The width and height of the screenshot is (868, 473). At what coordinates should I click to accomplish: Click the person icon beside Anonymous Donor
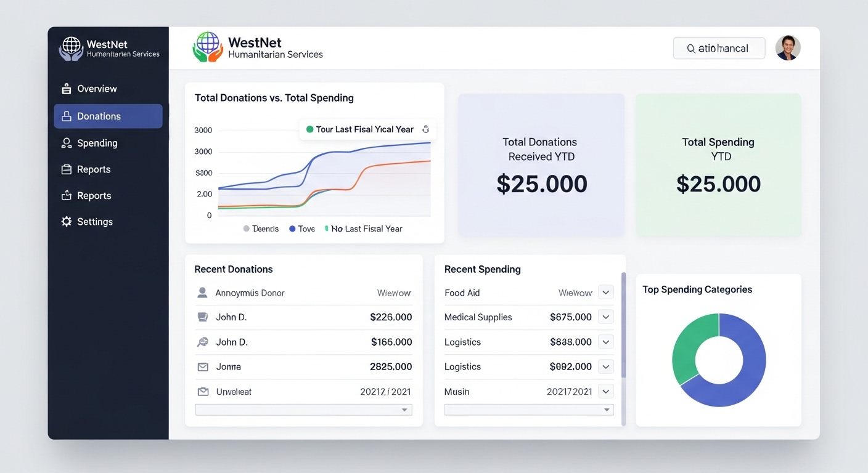coord(202,293)
